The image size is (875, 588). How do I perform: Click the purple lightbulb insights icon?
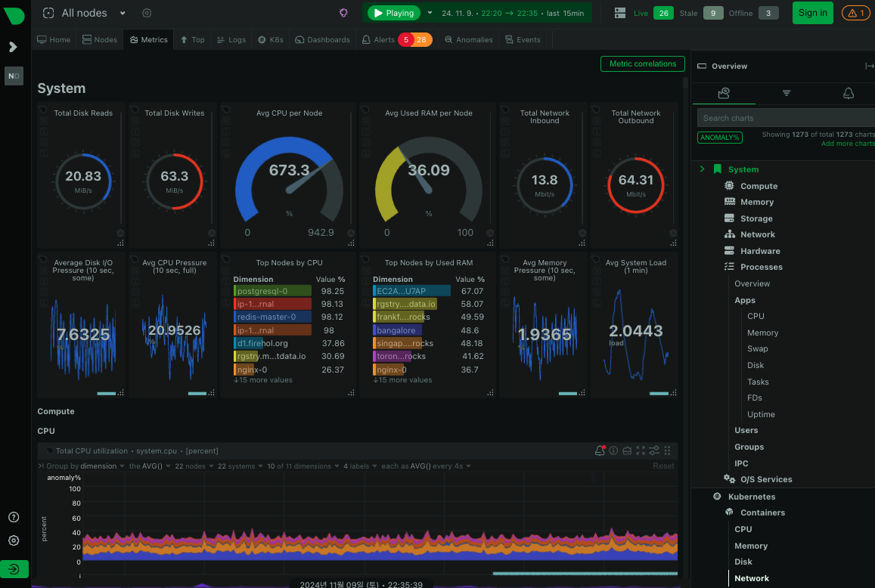coord(344,13)
